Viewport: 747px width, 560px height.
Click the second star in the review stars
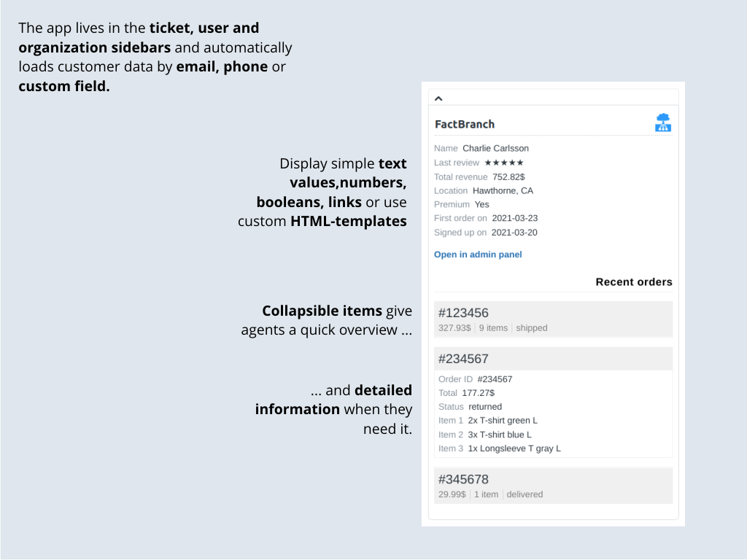point(496,163)
